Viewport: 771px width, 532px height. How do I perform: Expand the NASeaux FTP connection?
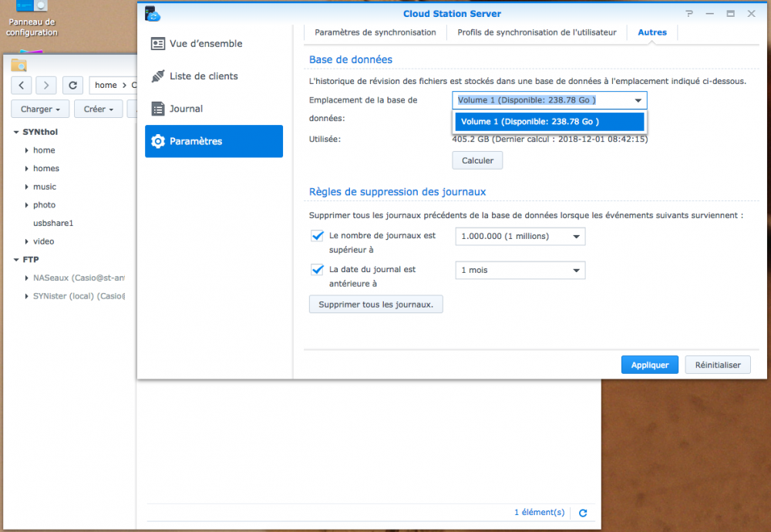click(26, 278)
